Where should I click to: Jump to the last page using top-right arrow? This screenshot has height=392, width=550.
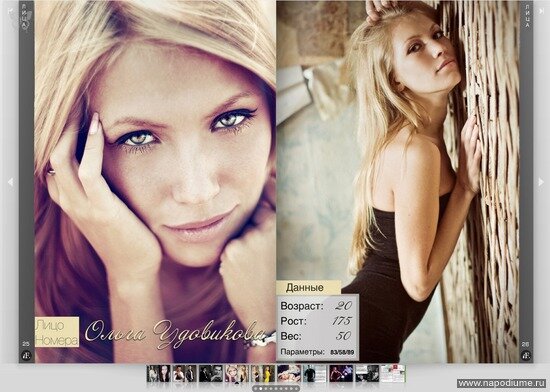tap(541, 11)
